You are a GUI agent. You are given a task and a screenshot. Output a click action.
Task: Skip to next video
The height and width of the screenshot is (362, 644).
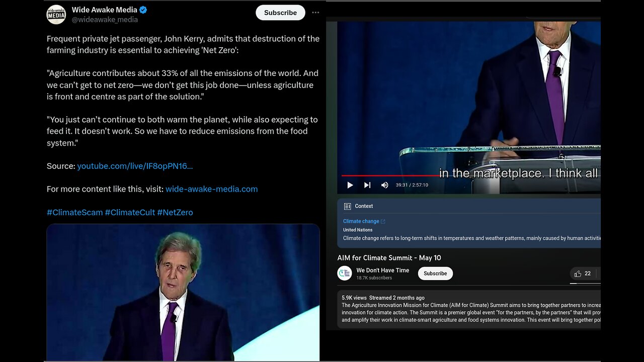[x=367, y=185]
